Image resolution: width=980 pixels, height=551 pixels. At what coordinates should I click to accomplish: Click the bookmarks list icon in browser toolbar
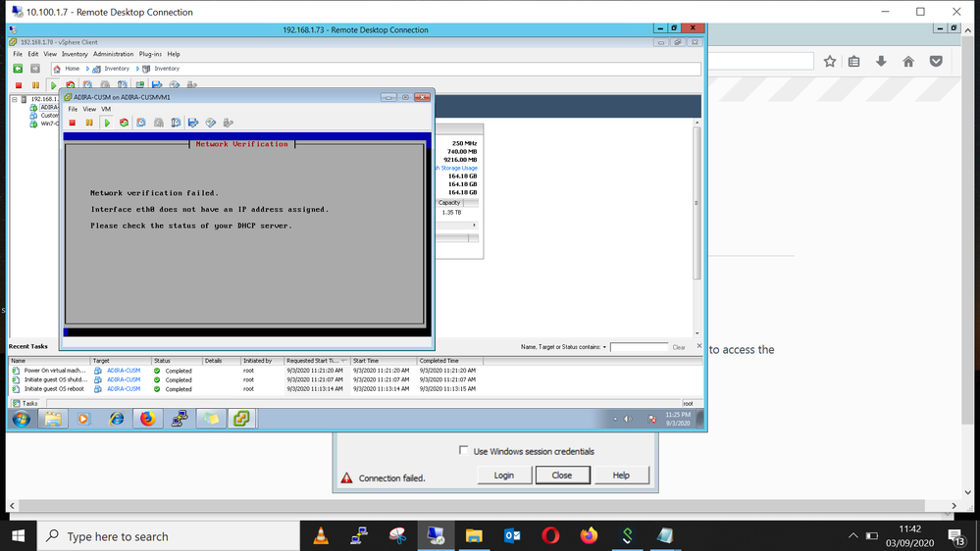pyautogui.click(x=853, y=61)
